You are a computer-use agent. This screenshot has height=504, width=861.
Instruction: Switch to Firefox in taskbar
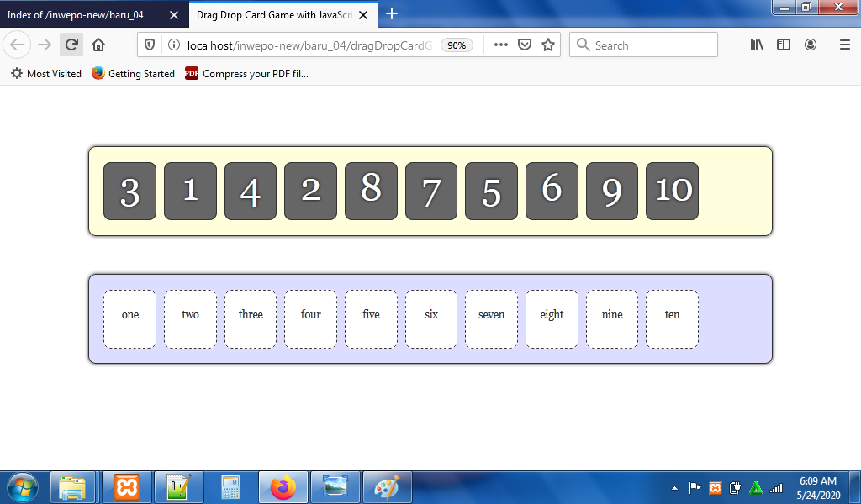point(283,487)
